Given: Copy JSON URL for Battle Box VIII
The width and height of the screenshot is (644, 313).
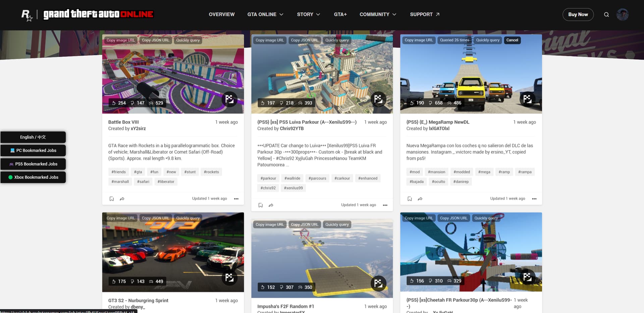Looking at the screenshot, I should (x=156, y=40).
